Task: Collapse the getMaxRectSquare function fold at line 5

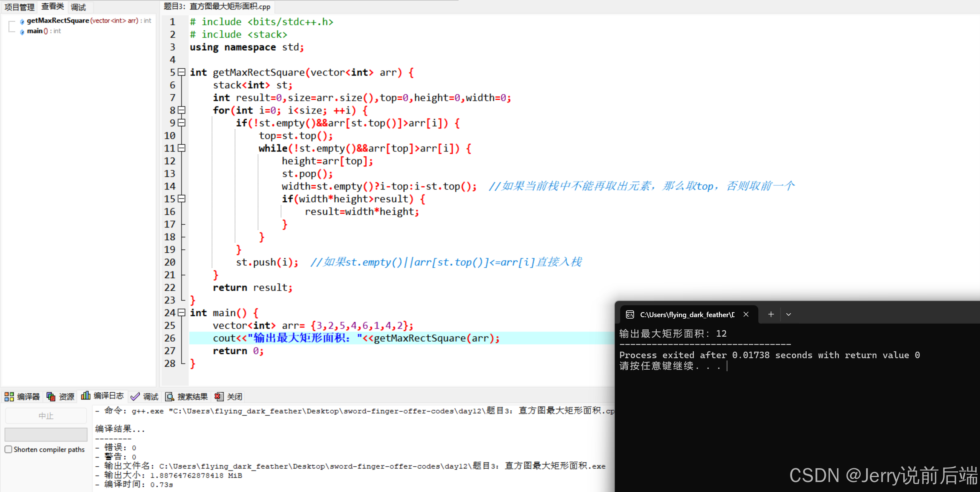Action: point(182,72)
